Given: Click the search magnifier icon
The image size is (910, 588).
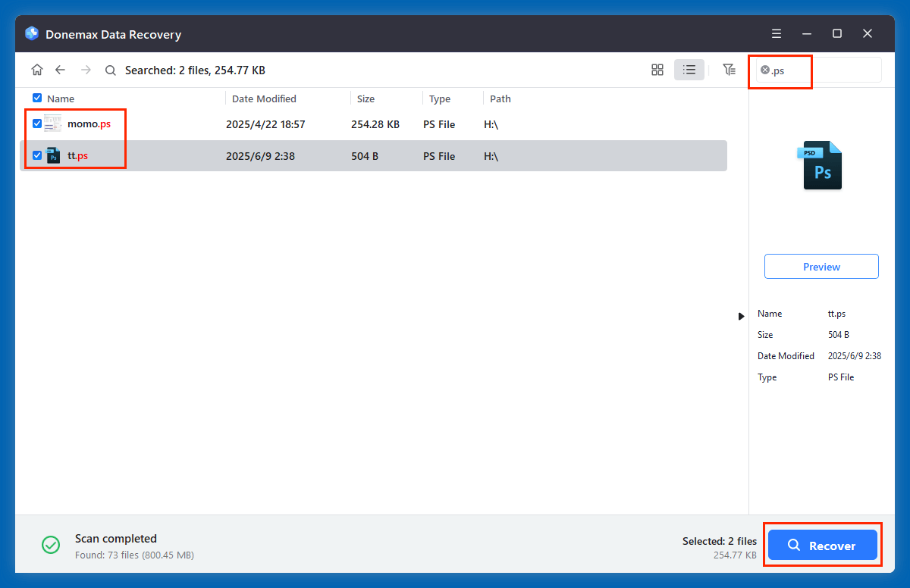Looking at the screenshot, I should pos(110,70).
